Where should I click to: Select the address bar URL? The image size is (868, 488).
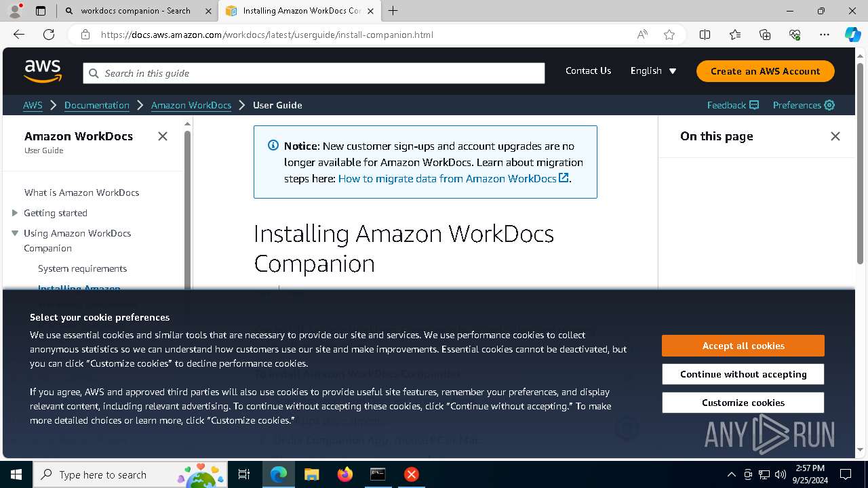click(x=267, y=35)
